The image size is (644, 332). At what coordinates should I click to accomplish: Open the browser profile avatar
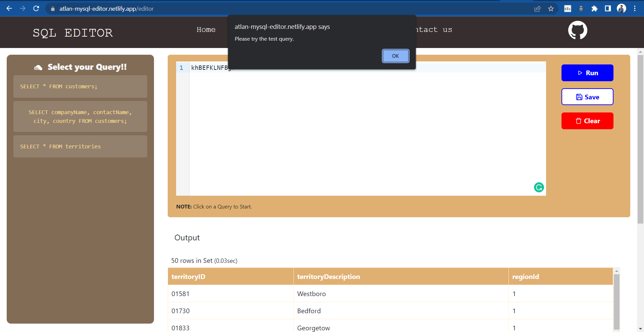tap(622, 8)
